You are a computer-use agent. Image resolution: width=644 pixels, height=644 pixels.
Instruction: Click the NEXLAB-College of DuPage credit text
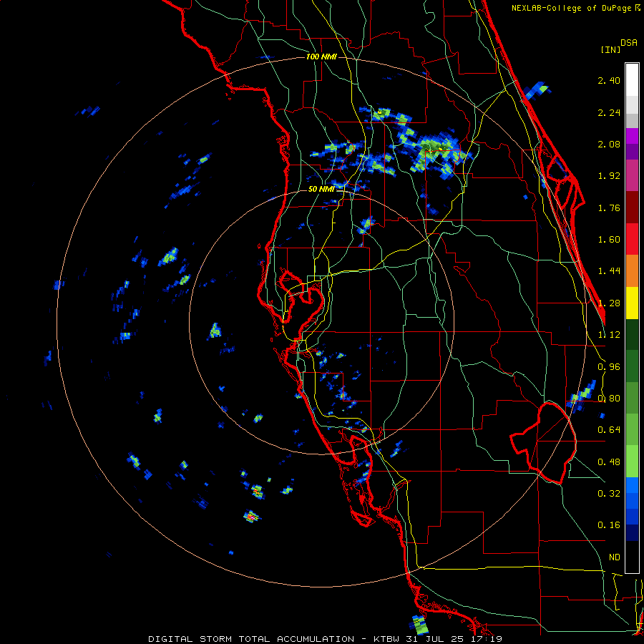(571, 8)
